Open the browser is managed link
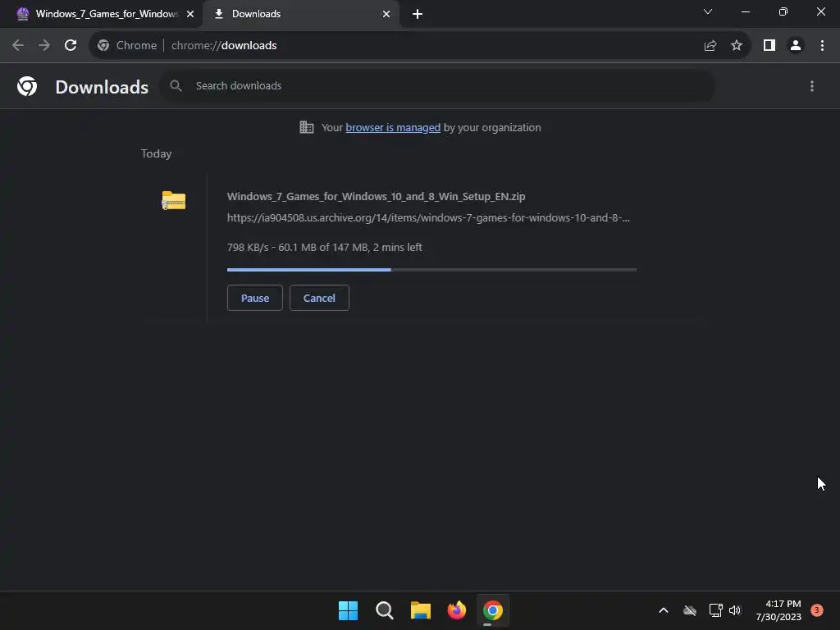This screenshot has height=630, width=840. [393, 127]
